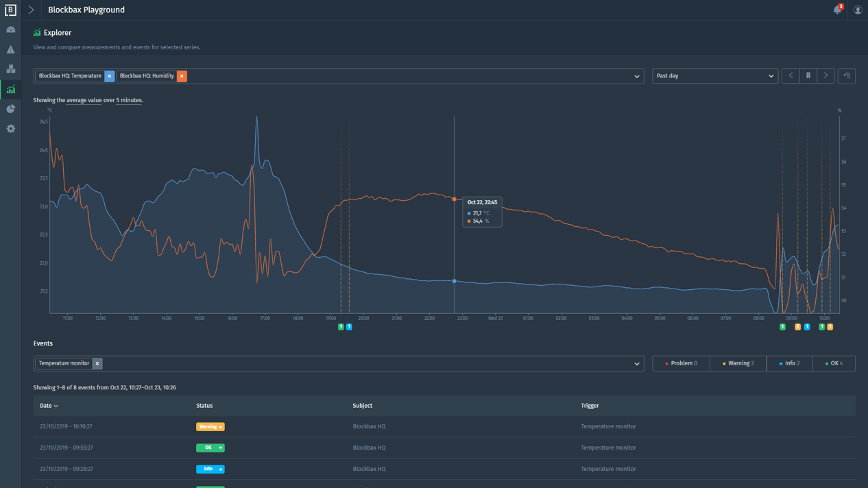Image resolution: width=868 pixels, height=488 pixels.
Task: Sort events by the Date column header
Action: point(48,406)
